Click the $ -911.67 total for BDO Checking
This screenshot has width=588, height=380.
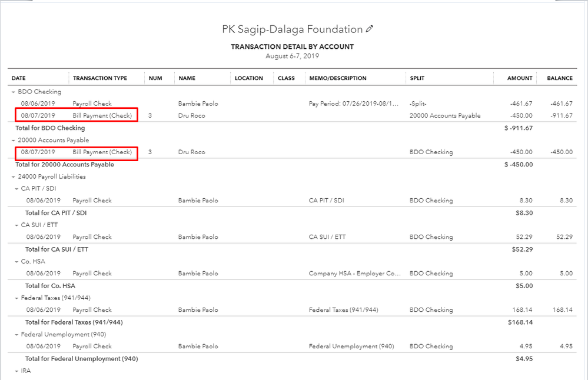(x=518, y=128)
